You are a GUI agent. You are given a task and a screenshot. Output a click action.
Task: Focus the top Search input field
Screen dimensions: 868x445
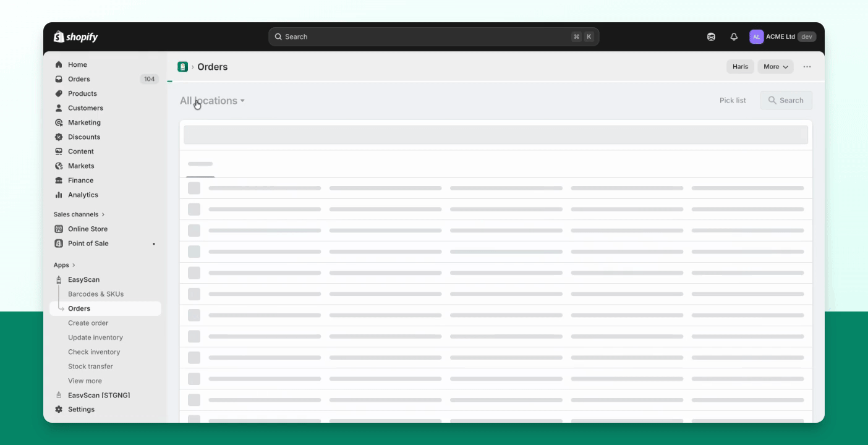434,37
